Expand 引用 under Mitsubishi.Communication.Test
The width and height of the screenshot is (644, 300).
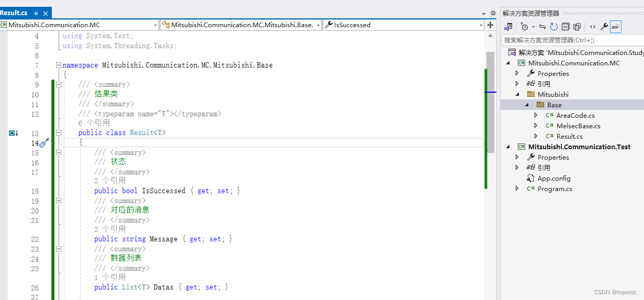517,168
